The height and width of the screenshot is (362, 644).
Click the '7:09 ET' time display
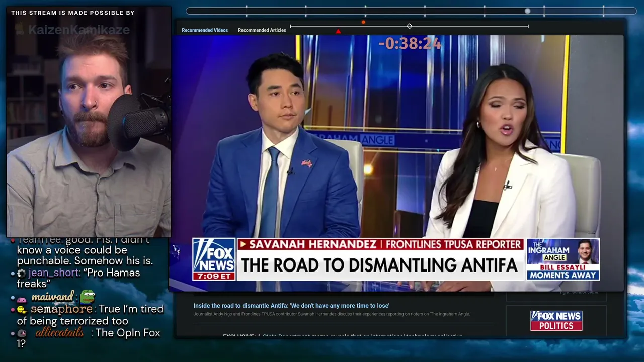coord(214,276)
